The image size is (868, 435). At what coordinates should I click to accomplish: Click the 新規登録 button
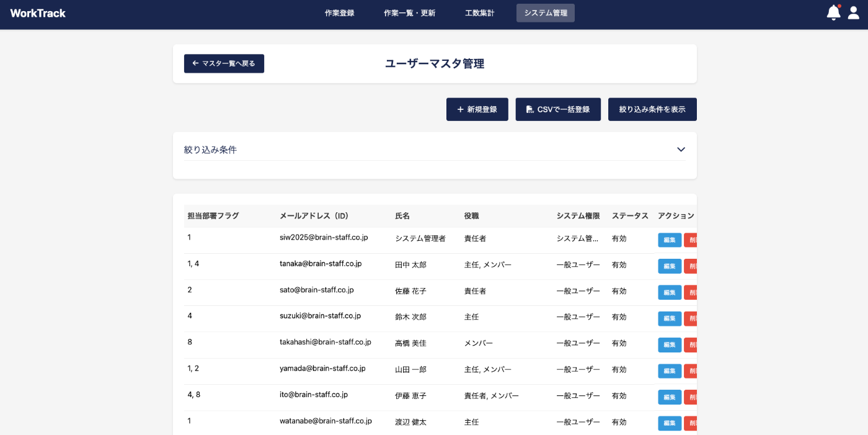477,109
